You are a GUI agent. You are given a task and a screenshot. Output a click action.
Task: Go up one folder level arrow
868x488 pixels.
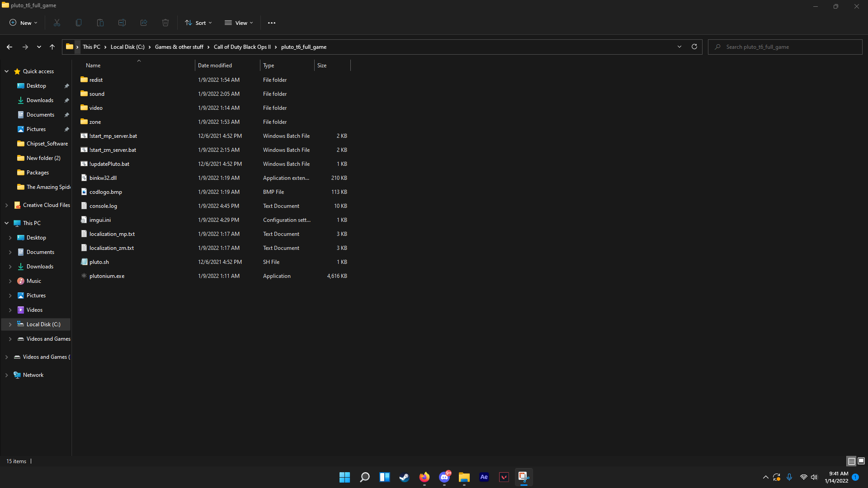[x=52, y=47]
